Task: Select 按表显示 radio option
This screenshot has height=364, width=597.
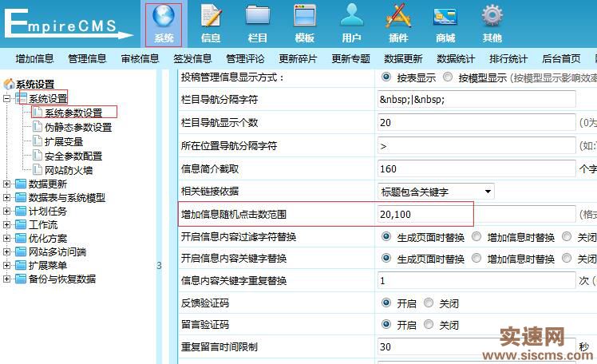Action: coord(386,77)
